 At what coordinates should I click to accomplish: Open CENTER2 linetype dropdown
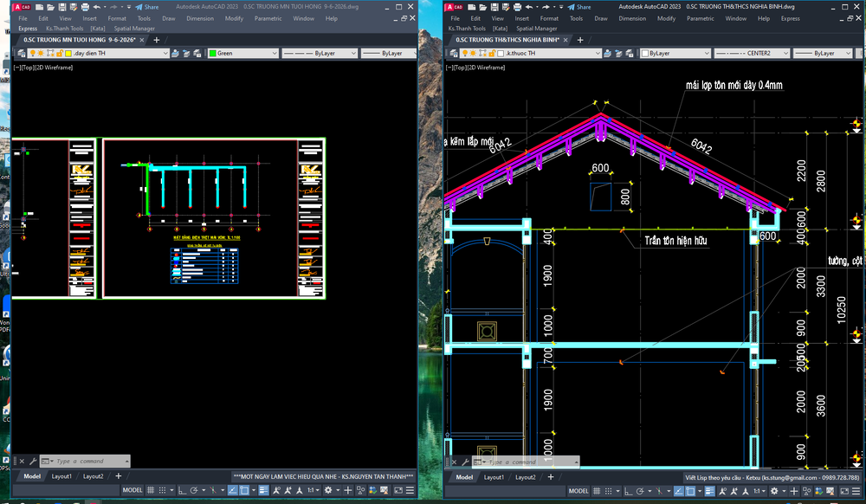point(786,54)
